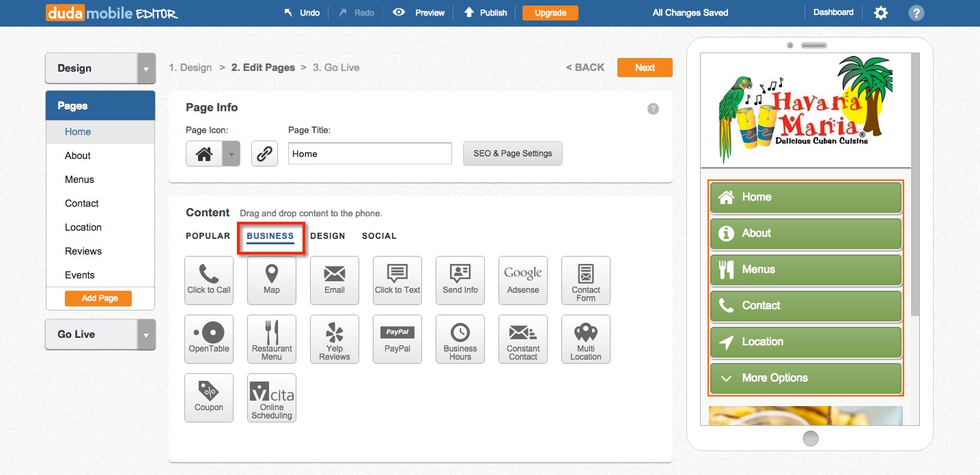Image resolution: width=980 pixels, height=475 pixels.
Task: Open SEO & Page Settings
Action: tap(513, 154)
